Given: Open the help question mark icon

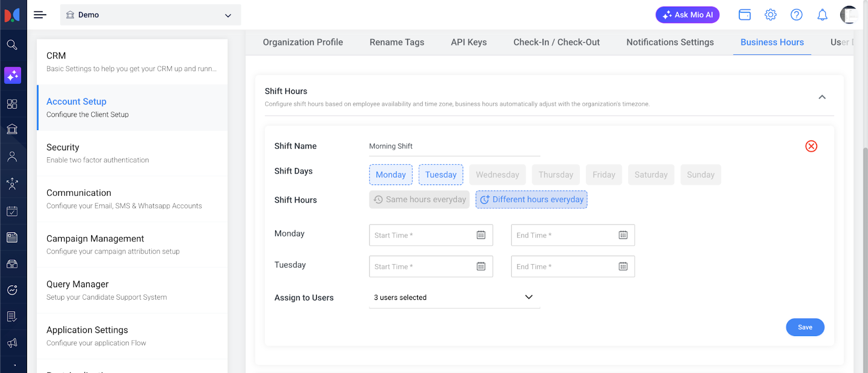Looking at the screenshot, I should coord(796,15).
